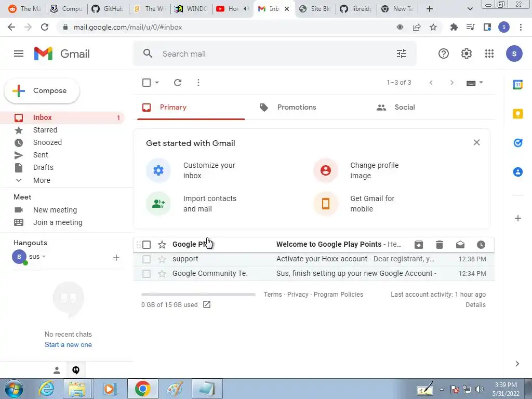
Task: Hide the side panel chevron
Action: [x=517, y=364]
